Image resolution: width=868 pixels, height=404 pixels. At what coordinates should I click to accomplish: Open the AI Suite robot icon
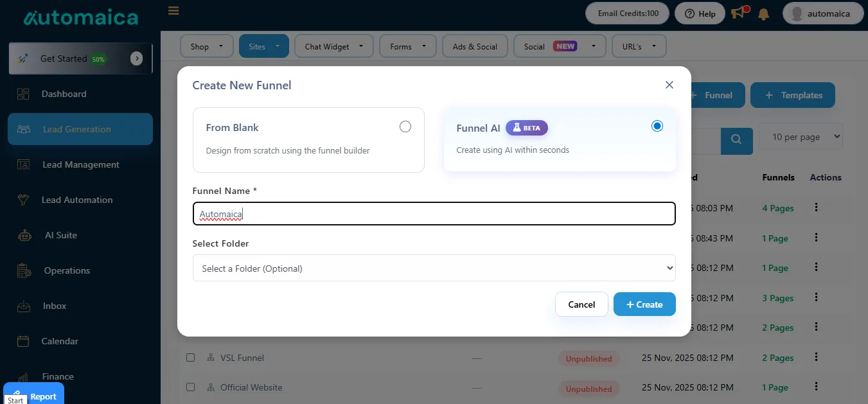(x=24, y=235)
